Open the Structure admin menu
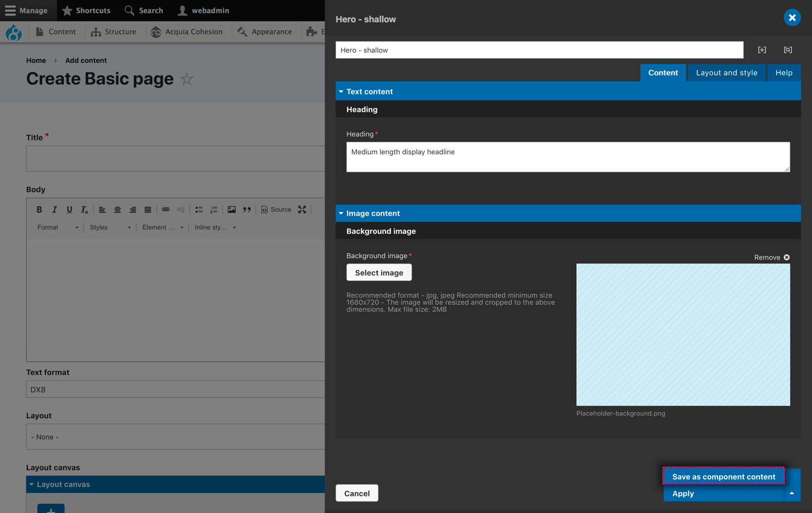 [x=114, y=32]
